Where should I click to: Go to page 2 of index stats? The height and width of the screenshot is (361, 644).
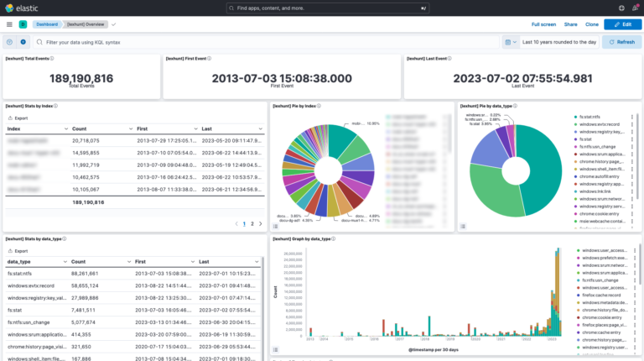[252, 224]
